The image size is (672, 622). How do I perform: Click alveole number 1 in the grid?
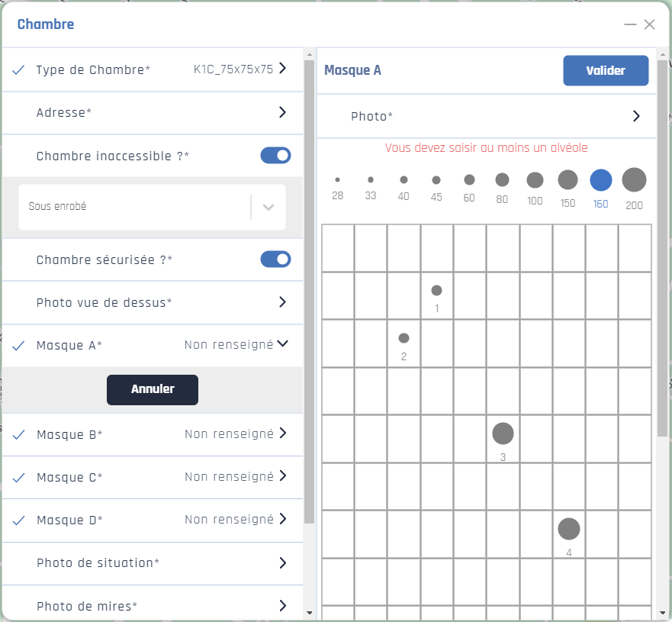point(436,291)
